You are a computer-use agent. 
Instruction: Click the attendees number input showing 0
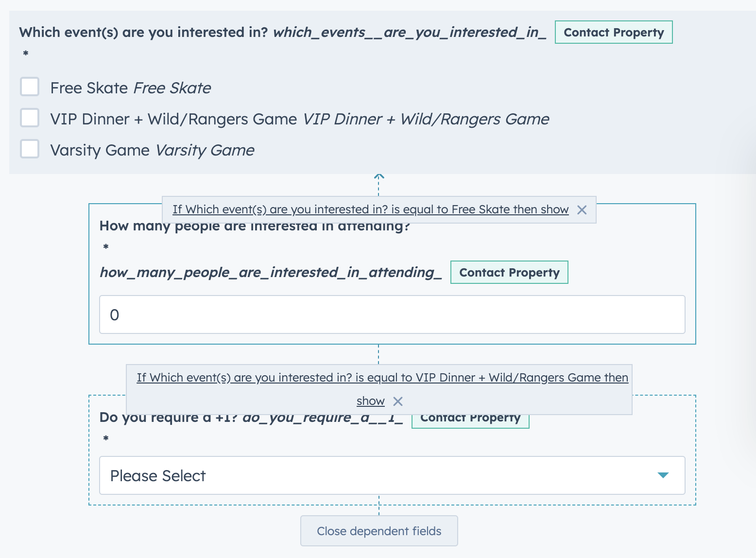point(392,314)
